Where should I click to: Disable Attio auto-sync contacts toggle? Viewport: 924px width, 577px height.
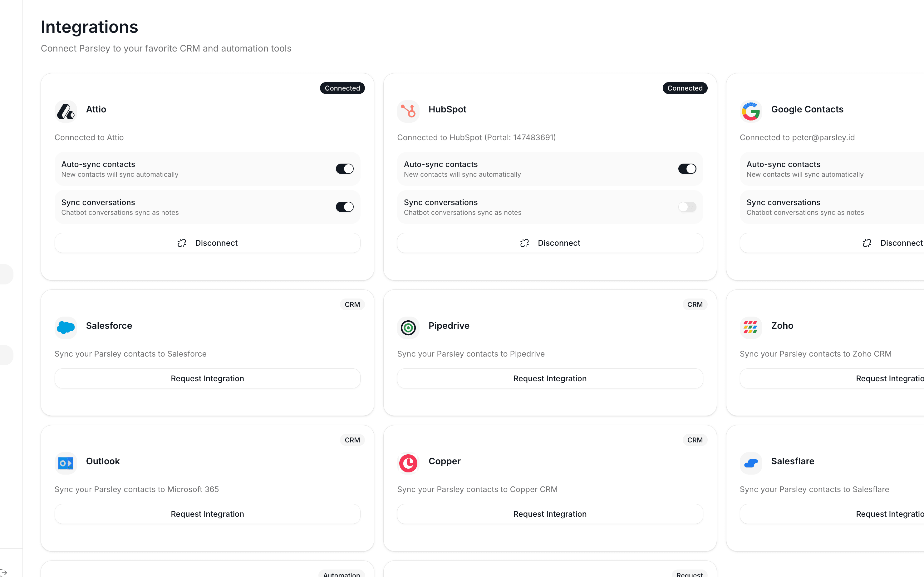pos(344,169)
